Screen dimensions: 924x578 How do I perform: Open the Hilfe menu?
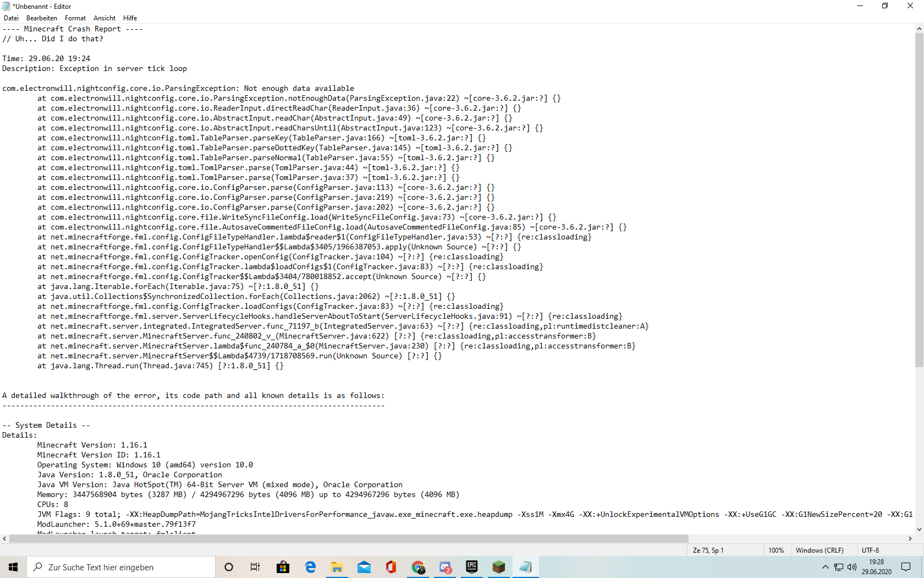pos(130,18)
